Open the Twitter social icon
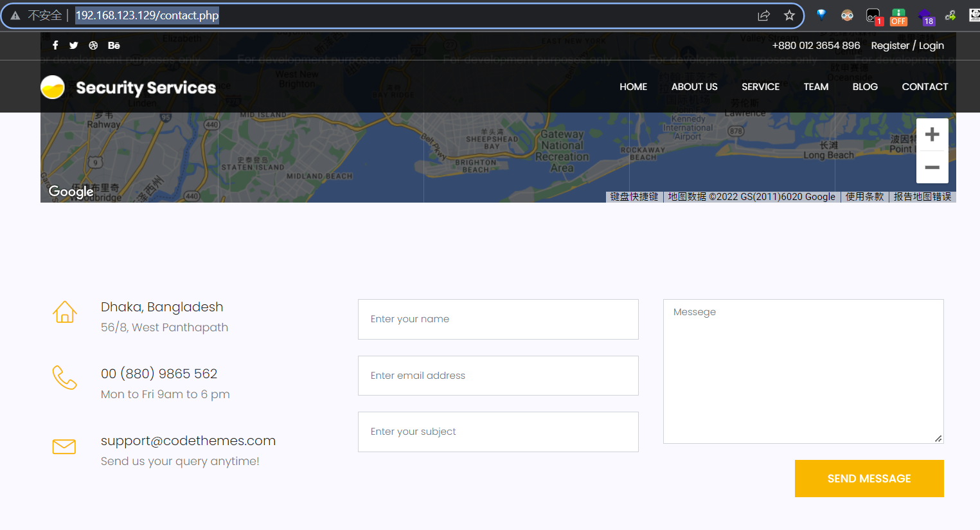Viewport: 980px width, 530px height. [x=74, y=46]
